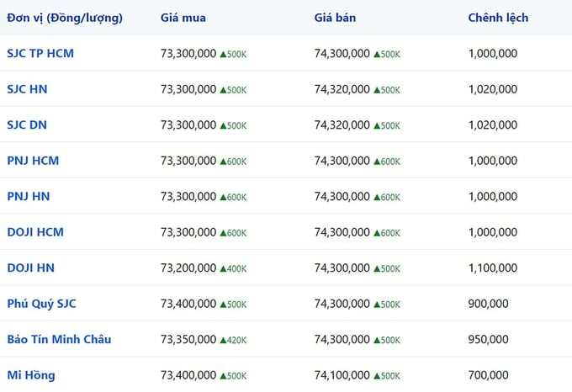
Task: Select SJC DN sell price 74,320,000
Action: click(342, 125)
